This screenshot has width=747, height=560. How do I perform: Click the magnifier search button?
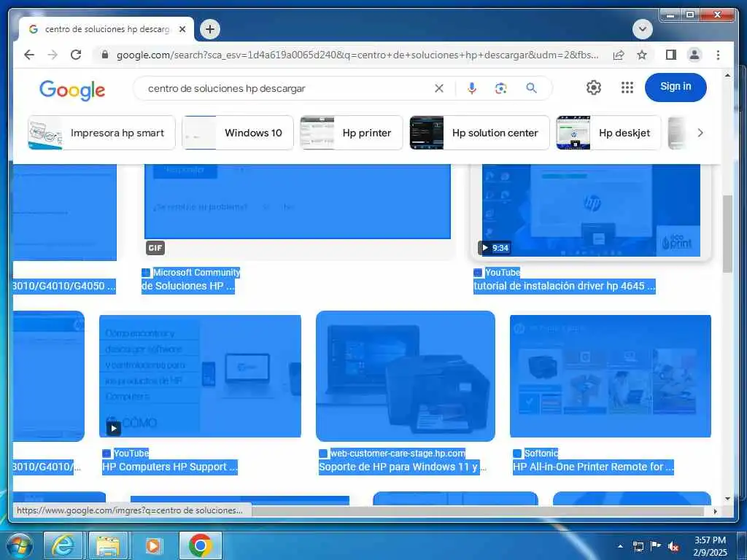click(531, 88)
